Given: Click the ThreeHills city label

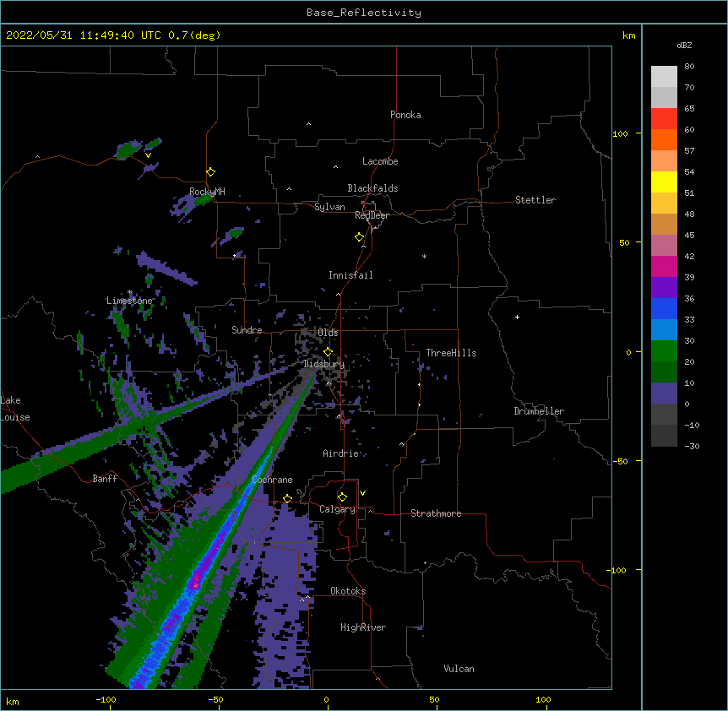Looking at the screenshot, I should point(451,353).
